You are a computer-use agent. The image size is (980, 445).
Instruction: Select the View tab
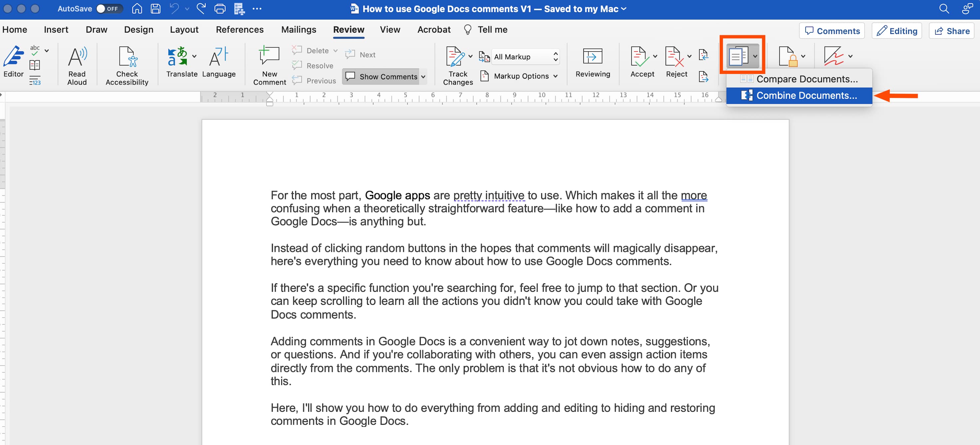click(x=390, y=30)
